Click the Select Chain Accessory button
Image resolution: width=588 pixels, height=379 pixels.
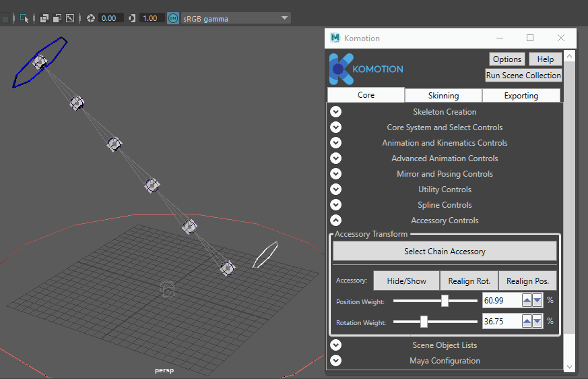click(x=445, y=251)
